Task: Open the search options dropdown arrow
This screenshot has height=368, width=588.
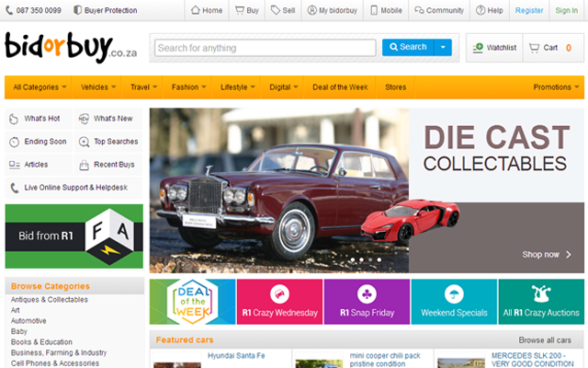Action: tap(443, 47)
